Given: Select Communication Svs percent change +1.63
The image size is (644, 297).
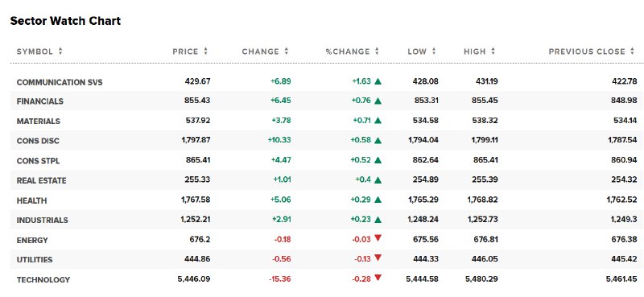Looking at the screenshot, I should click(361, 81).
